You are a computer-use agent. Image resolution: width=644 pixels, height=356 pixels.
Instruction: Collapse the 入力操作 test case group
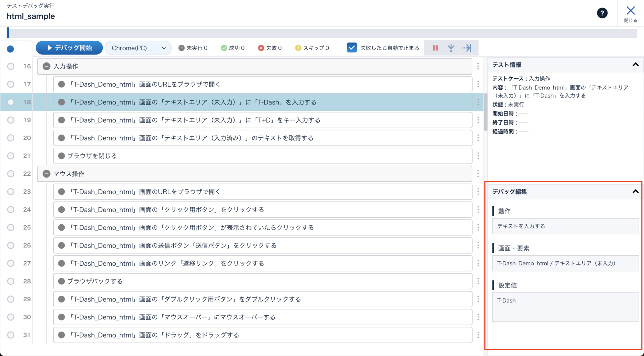[x=47, y=66]
